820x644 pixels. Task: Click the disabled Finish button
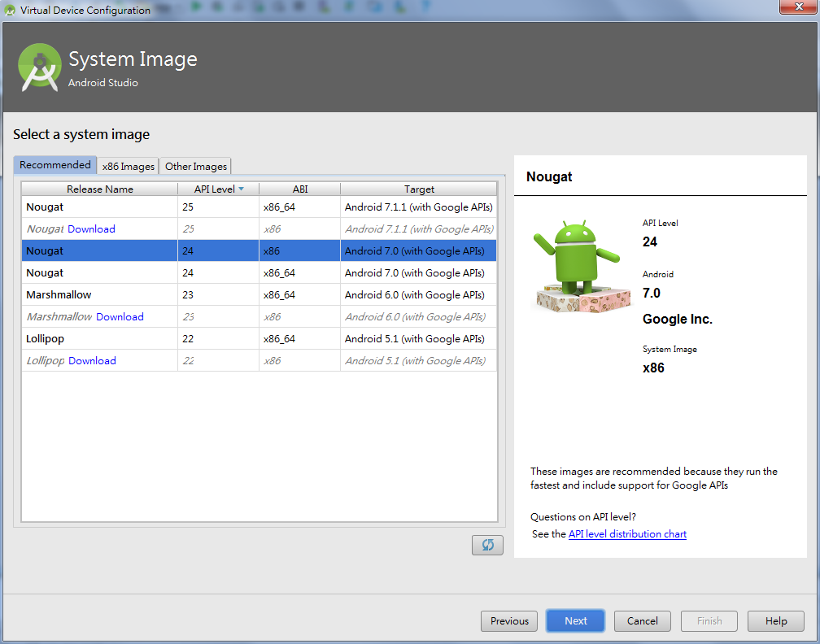click(709, 620)
